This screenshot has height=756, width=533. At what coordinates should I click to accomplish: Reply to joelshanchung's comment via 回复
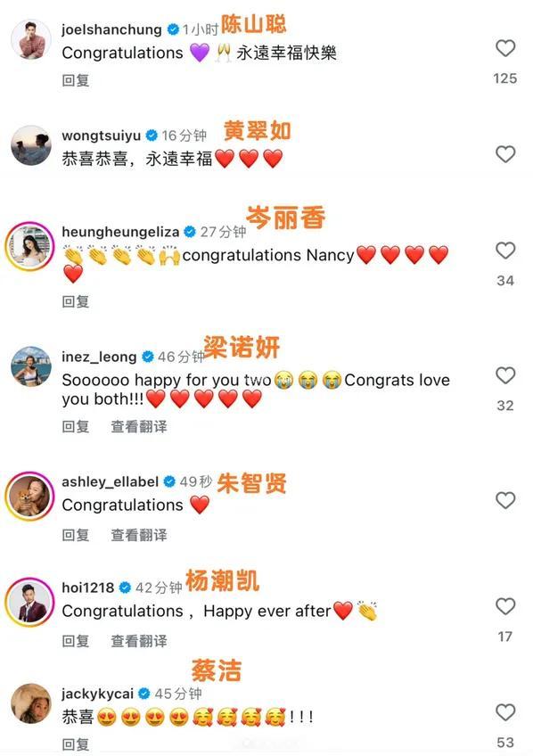pyautogui.click(x=76, y=80)
